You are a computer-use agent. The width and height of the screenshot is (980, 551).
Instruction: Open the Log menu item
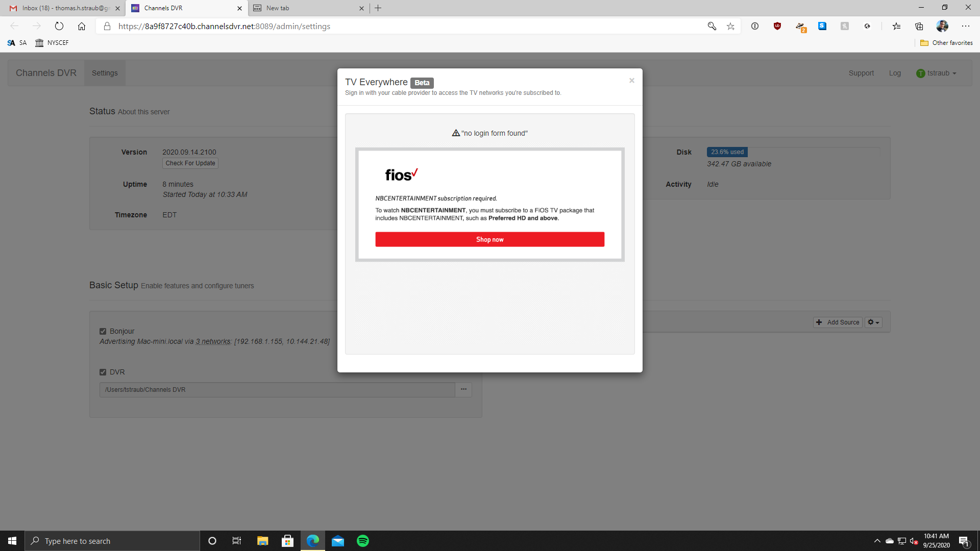click(894, 73)
